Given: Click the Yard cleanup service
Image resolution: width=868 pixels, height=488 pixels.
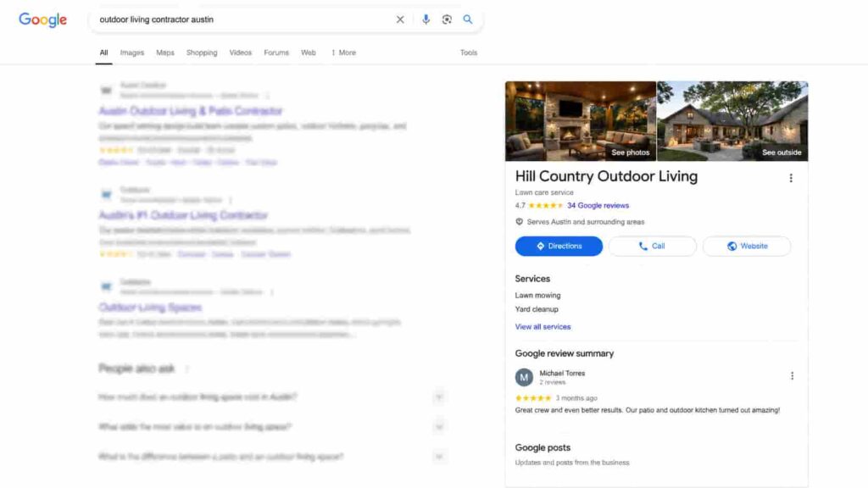Looking at the screenshot, I should (x=537, y=308).
